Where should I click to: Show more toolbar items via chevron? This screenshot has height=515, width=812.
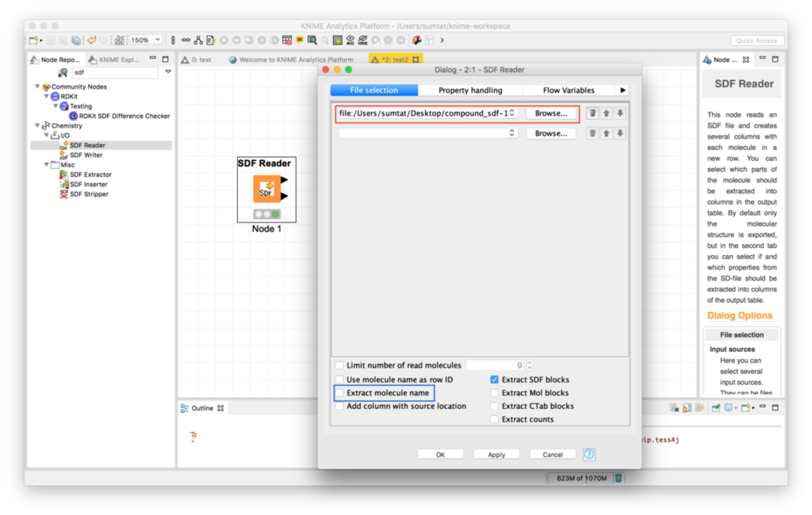(442, 40)
